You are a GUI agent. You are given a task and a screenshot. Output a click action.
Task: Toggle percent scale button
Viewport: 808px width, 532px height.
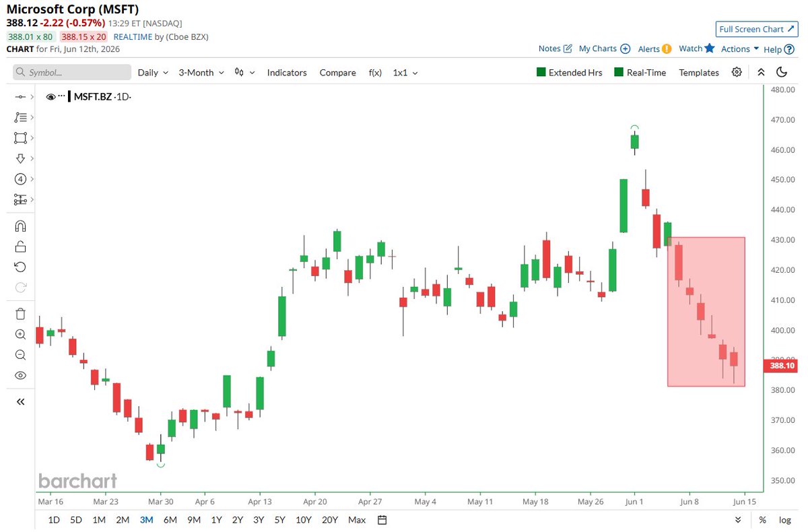point(763,520)
